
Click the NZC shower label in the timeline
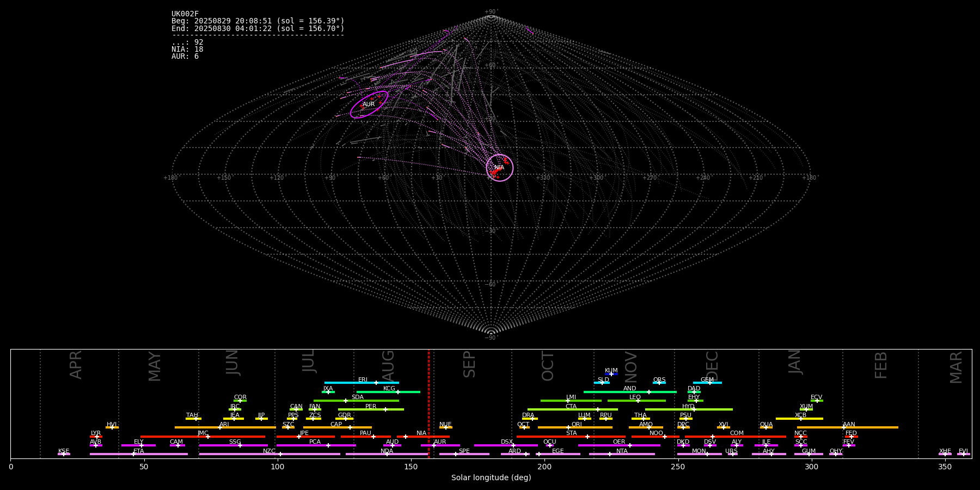click(269, 451)
